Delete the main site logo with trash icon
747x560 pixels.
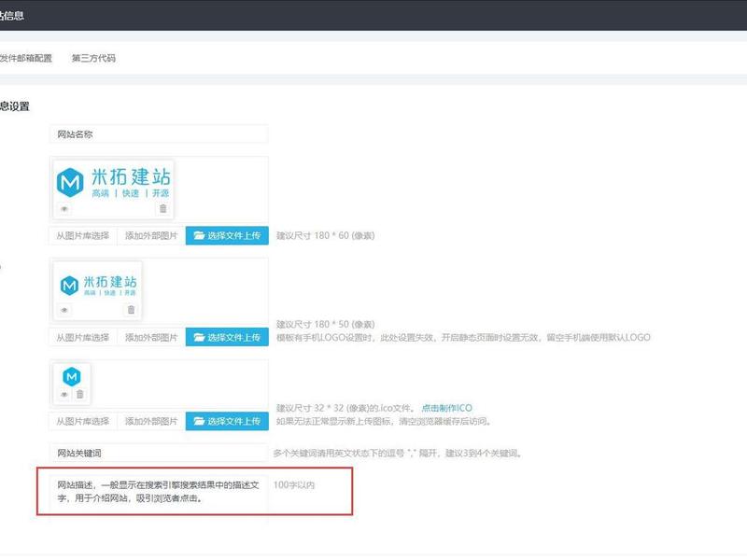pos(162,208)
